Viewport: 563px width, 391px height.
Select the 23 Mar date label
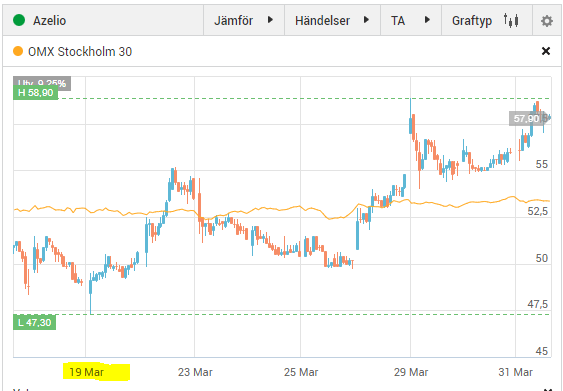[195, 372]
